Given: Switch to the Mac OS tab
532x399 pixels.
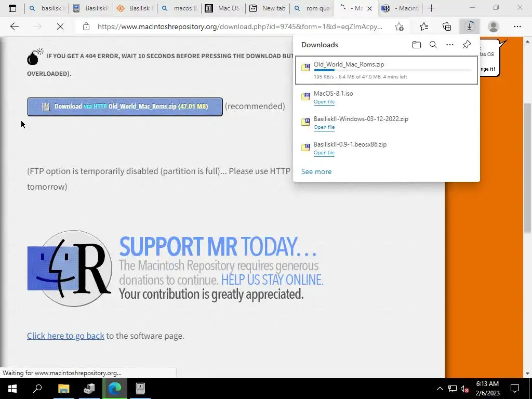Looking at the screenshot, I should click(x=223, y=8).
